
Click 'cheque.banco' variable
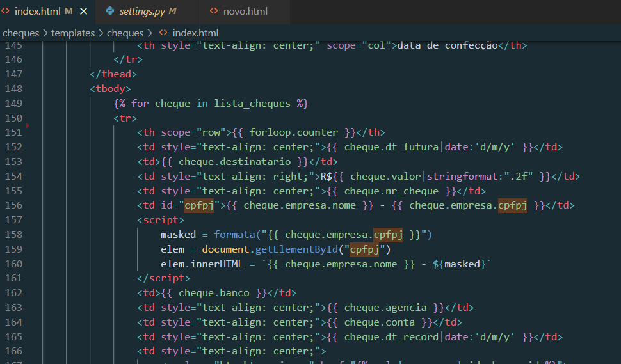click(x=214, y=293)
